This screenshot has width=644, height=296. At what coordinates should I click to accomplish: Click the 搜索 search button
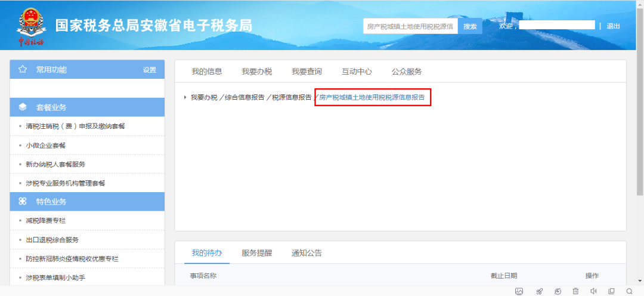470,26
